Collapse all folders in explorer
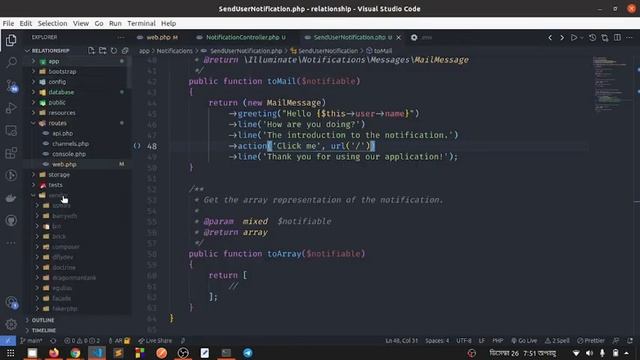Viewport: 640px width, 360px height. pos(125,51)
